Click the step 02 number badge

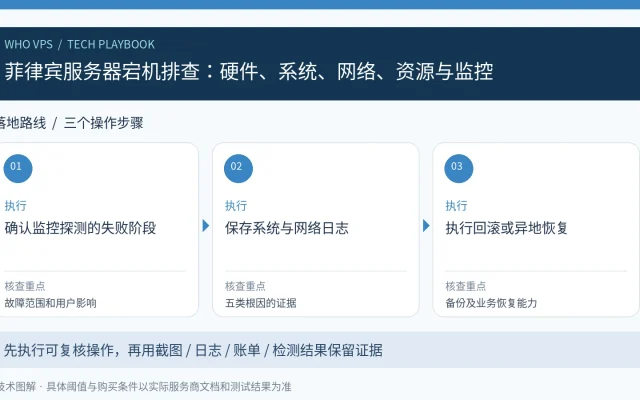tap(238, 168)
